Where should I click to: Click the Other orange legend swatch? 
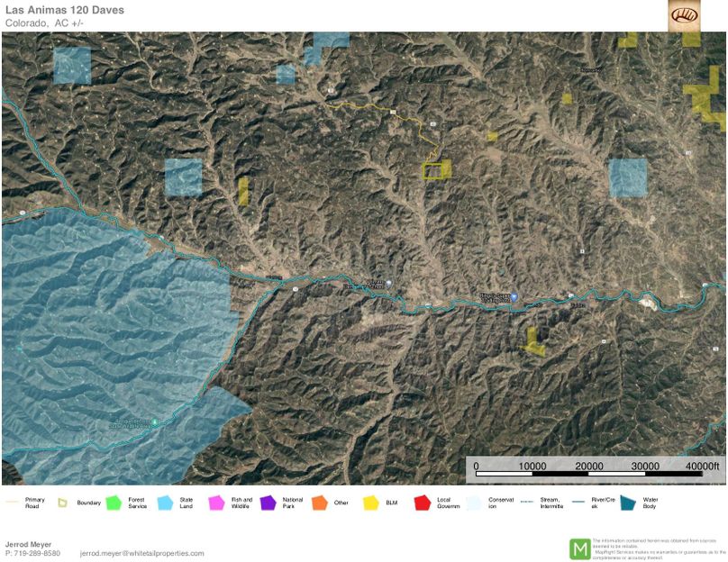pos(319,503)
